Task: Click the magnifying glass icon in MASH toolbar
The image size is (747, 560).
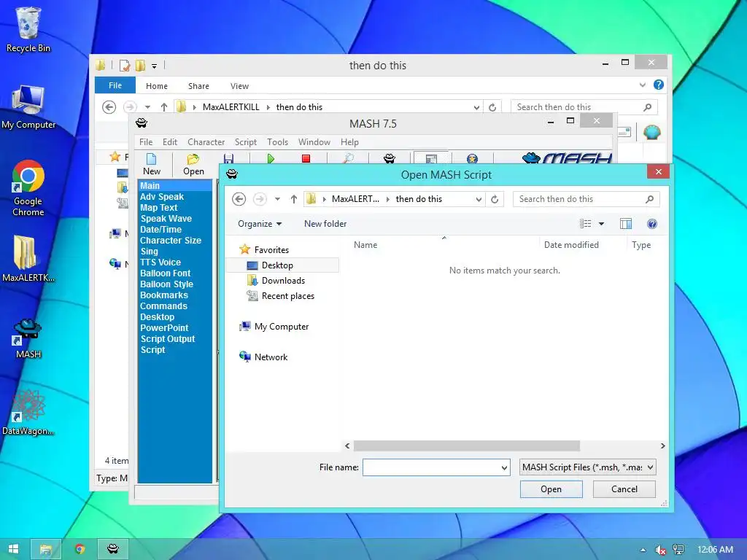Action: coord(348,158)
